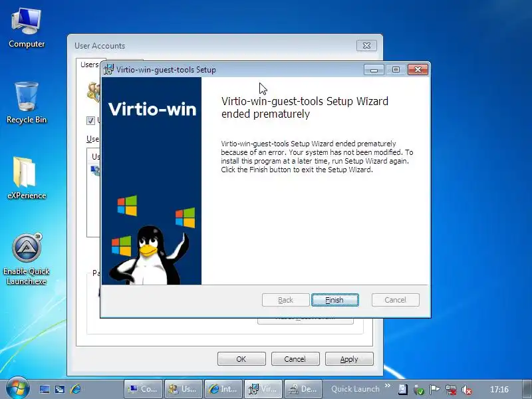532x399 pixels.
Task: Open the Action Center flag icon
Action: pos(435,390)
